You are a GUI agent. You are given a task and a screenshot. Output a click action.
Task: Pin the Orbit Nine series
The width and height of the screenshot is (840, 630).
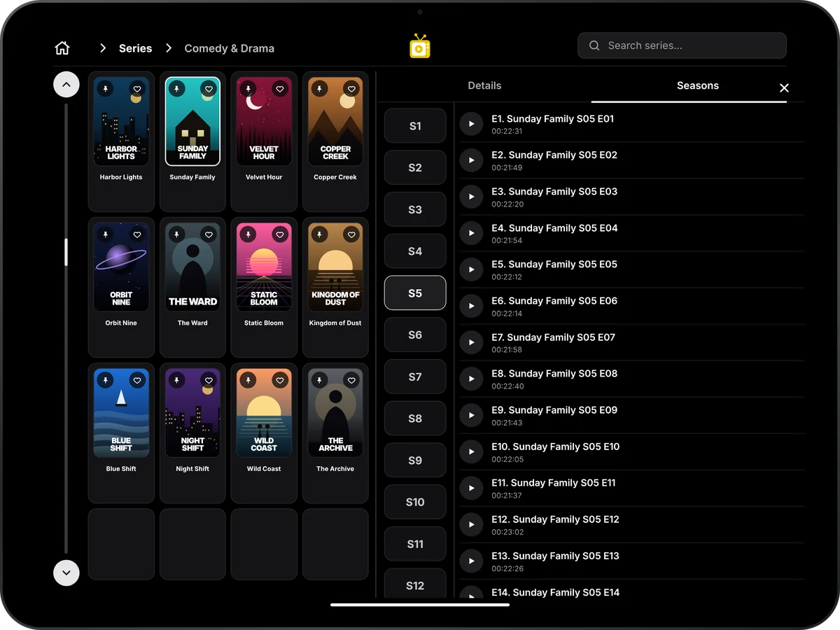click(x=105, y=234)
